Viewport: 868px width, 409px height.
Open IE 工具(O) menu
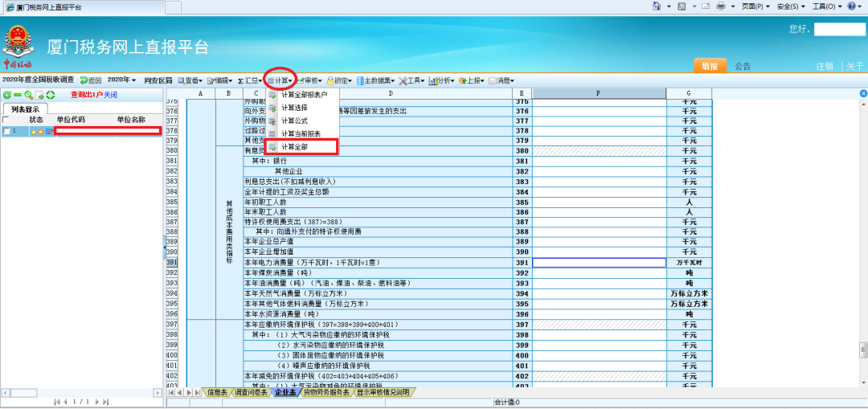coord(827,6)
